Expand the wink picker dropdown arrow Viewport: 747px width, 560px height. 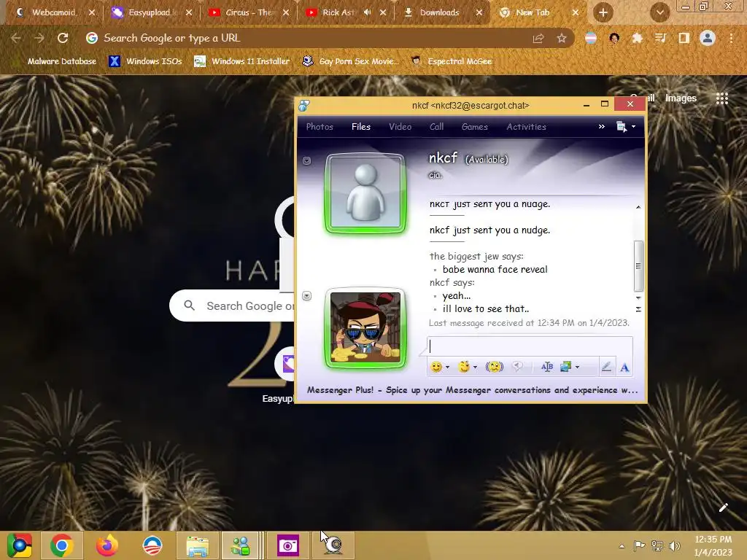pos(475,367)
